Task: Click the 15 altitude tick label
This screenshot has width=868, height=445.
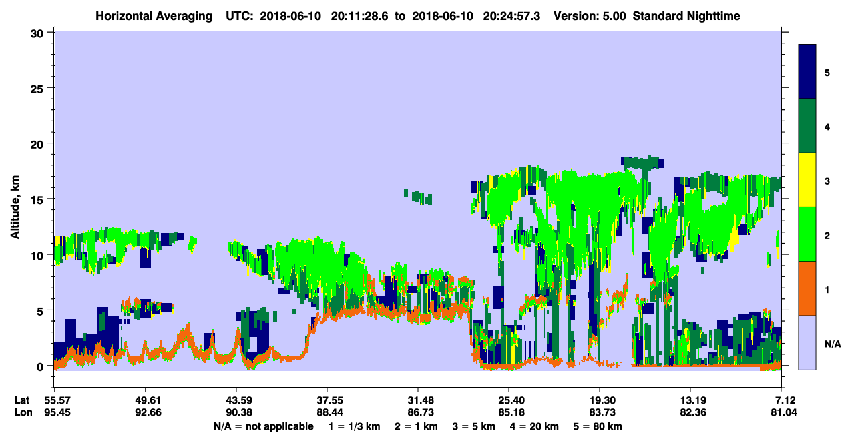Action: point(38,199)
